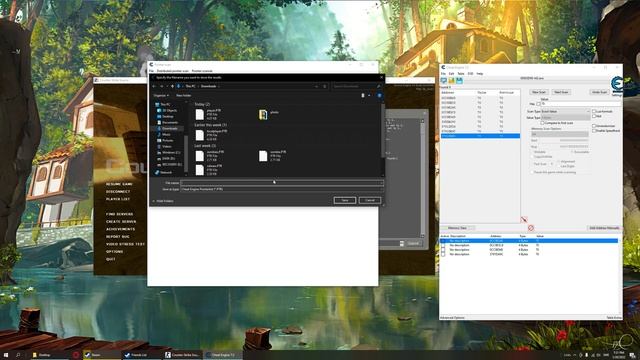This screenshot has width=640, height=360.
Task: Toggle Compare to first scan checkbox
Action: pos(542,123)
